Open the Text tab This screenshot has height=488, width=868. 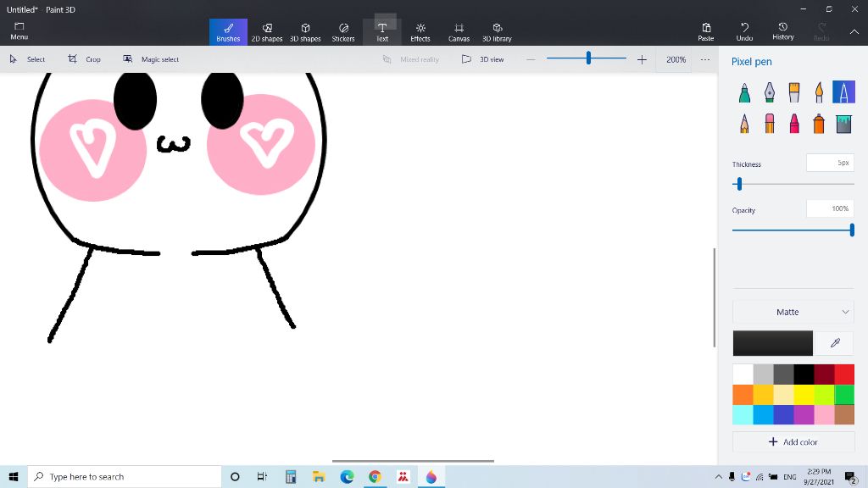coord(382,32)
